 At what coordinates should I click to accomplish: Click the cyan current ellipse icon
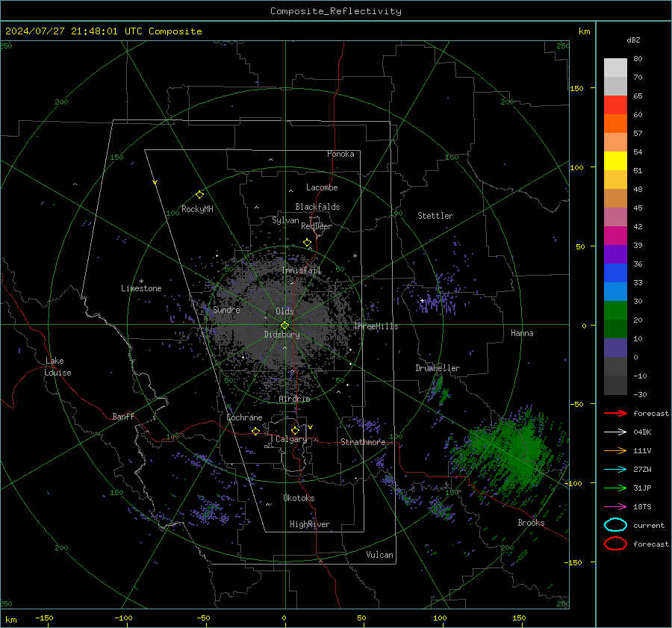coord(615,525)
